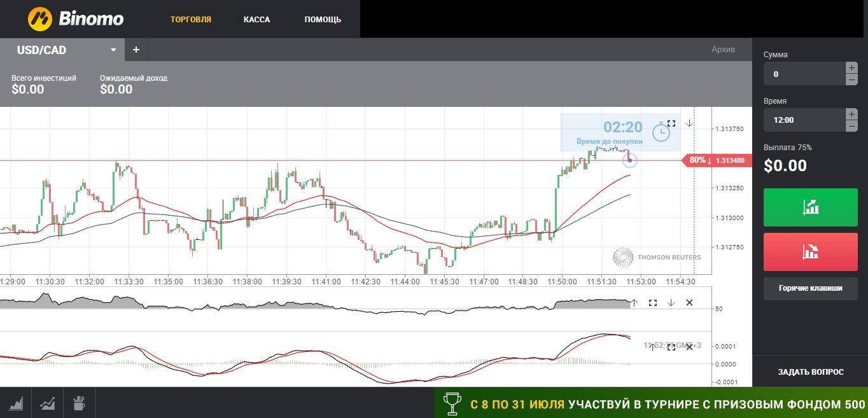The width and height of the screenshot is (868, 418).
Task: Move the MACD indicator panel up
Action: coord(652,347)
